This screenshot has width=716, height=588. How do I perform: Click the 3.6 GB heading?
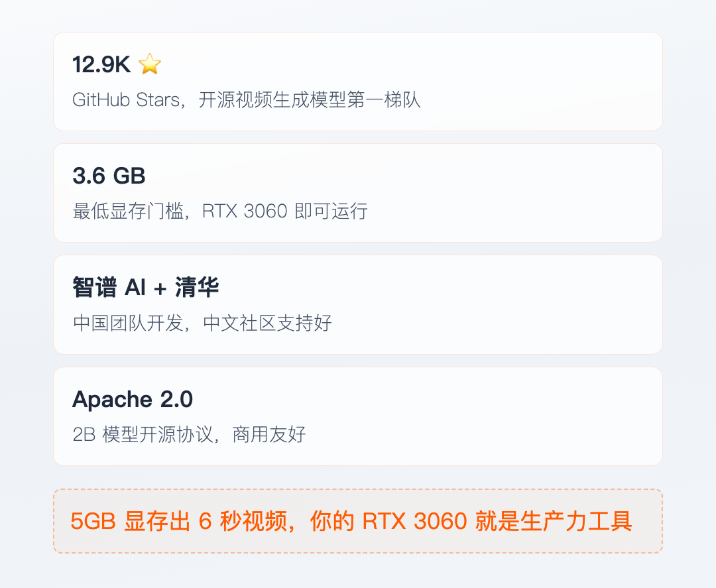[109, 176]
